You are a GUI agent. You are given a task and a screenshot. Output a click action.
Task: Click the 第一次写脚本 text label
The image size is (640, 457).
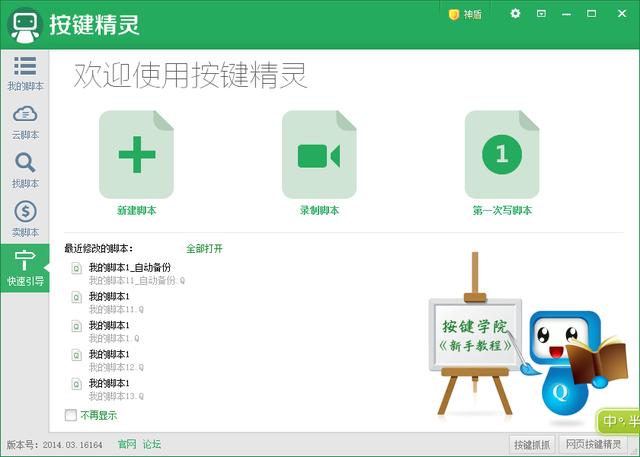tap(502, 211)
